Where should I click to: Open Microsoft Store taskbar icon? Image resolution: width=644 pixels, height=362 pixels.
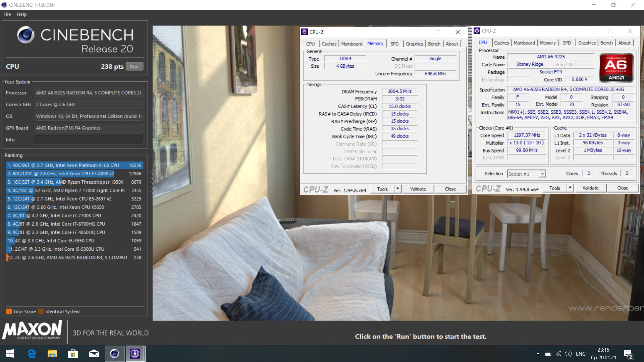(x=73, y=354)
